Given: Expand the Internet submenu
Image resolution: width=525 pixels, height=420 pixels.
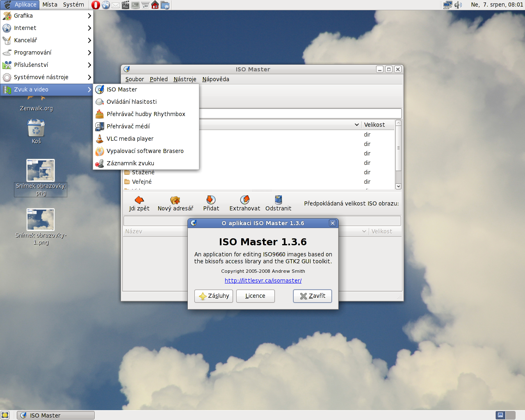Looking at the screenshot, I should (x=47, y=28).
